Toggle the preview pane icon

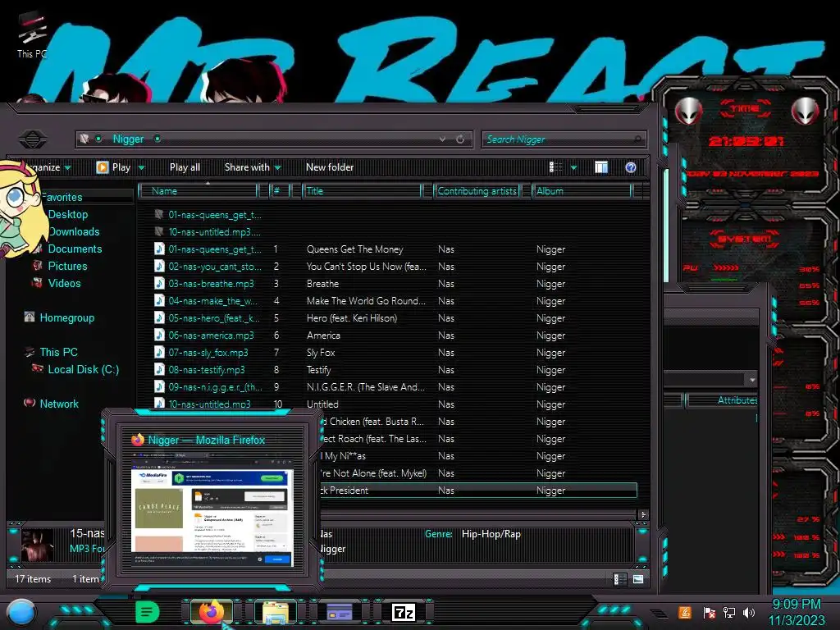click(601, 167)
